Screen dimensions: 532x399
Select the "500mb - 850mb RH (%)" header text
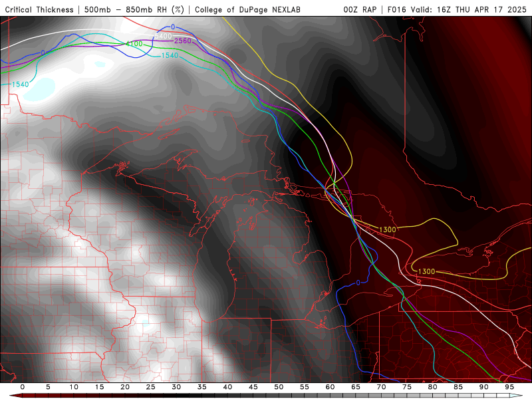pos(134,9)
